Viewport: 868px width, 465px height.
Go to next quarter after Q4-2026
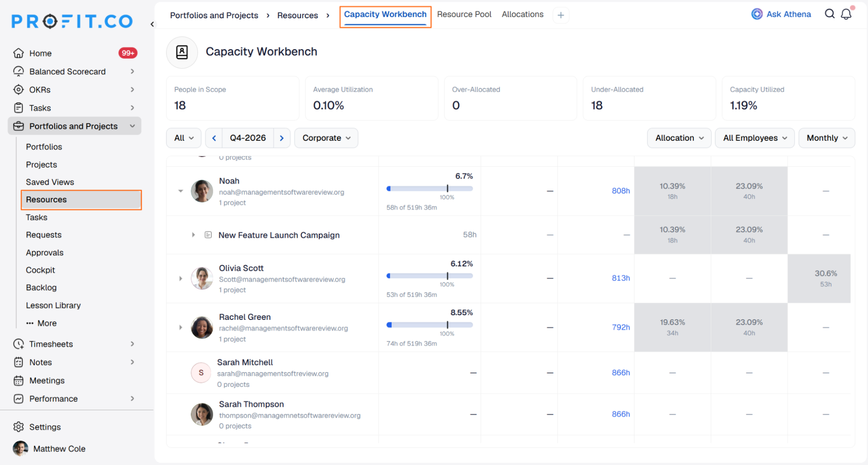click(282, 138)
